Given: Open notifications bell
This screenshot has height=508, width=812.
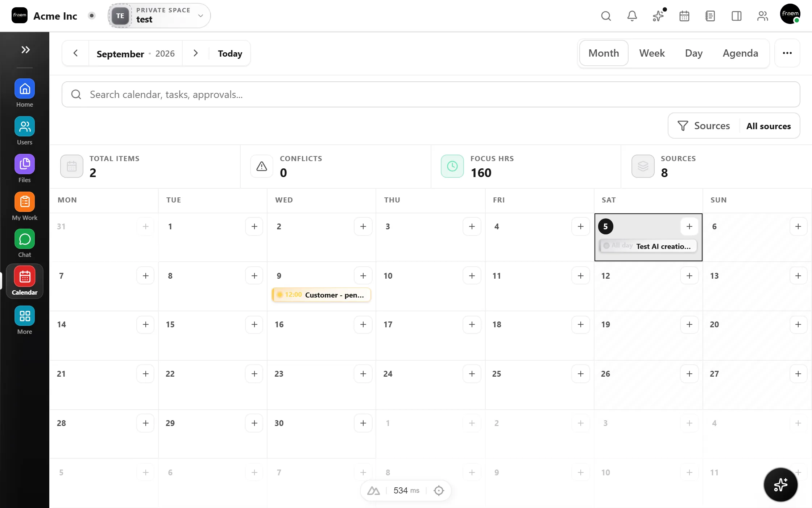Looking at the screenshot, I should (x=632, y=16).
